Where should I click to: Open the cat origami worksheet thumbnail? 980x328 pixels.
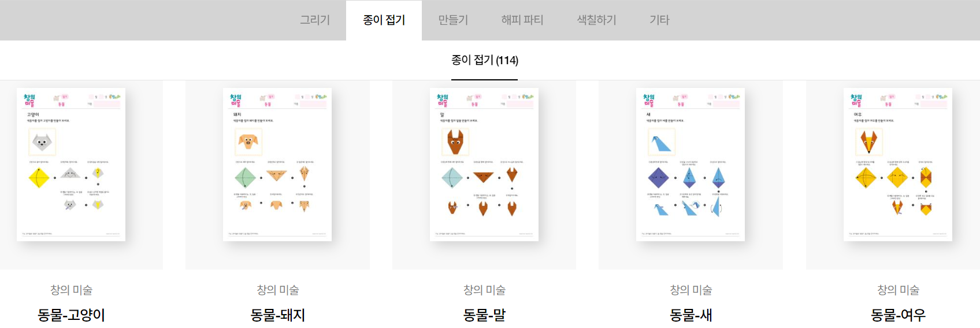[71, 165]
